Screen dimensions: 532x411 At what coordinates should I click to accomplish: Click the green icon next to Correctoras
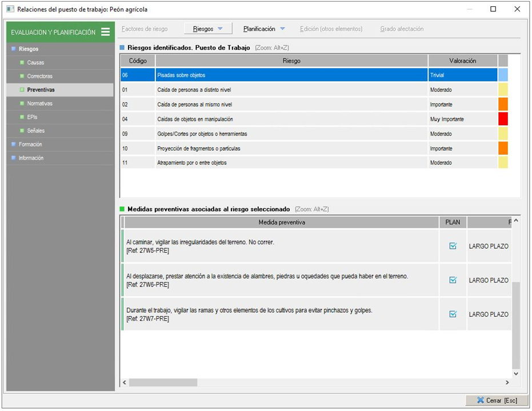pos(22,76)
